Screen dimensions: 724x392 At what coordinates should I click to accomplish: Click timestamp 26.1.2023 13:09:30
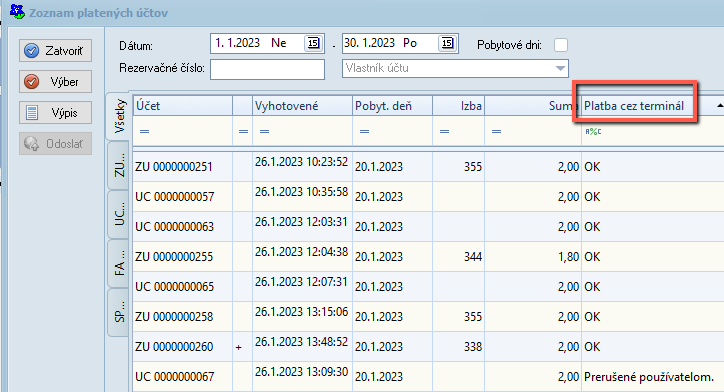[301, 372]
